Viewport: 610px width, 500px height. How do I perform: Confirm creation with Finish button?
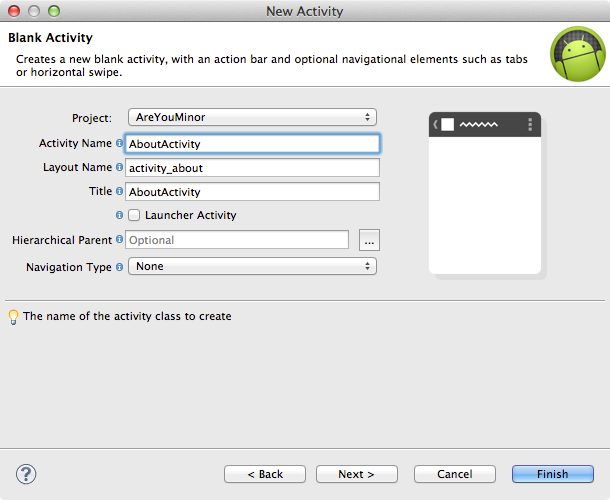coord(553,474)
